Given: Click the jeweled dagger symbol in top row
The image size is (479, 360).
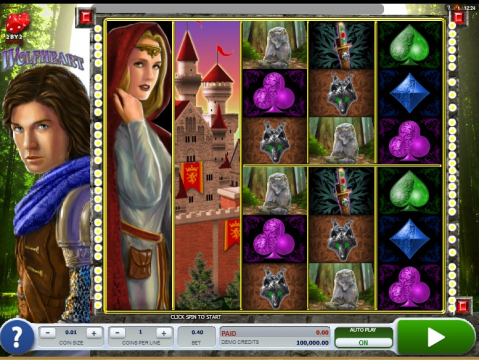Looking at the screenshot, I should tap(342, 45).
